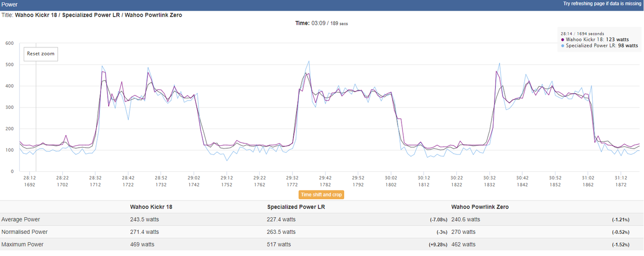644x256 pixels.
Task: Click the 'Try refreshing page if data is missing' note
Action: point(602,4)
